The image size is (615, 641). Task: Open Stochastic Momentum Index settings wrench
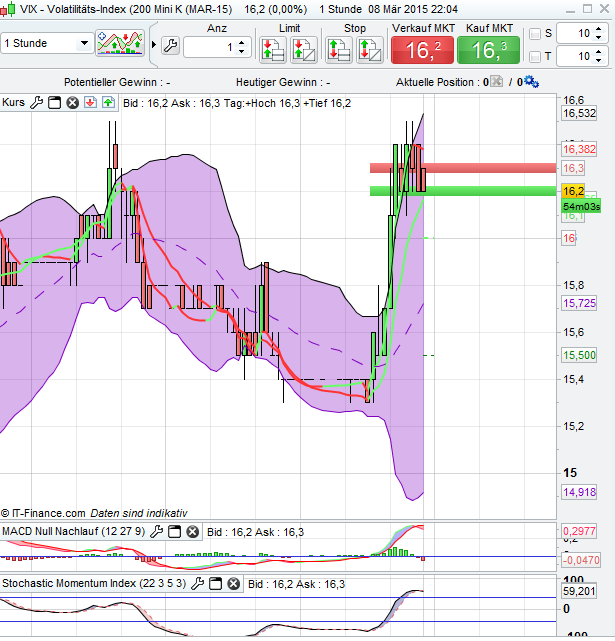(198, 583)
